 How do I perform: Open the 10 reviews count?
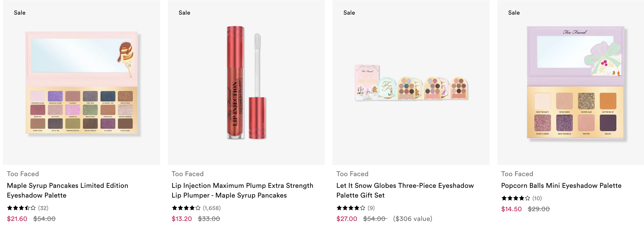[x=537, y=198]
